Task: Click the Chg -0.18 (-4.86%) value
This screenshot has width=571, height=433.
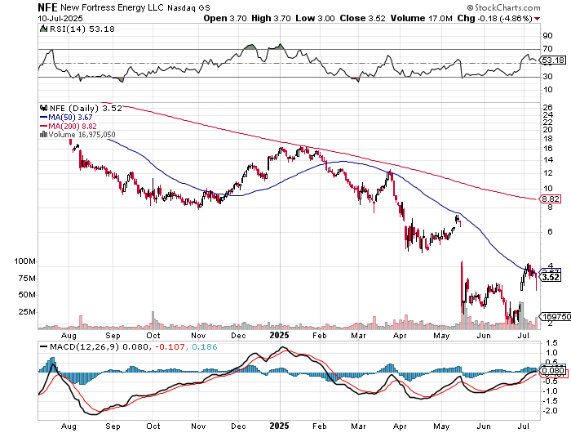Action: 495,18
